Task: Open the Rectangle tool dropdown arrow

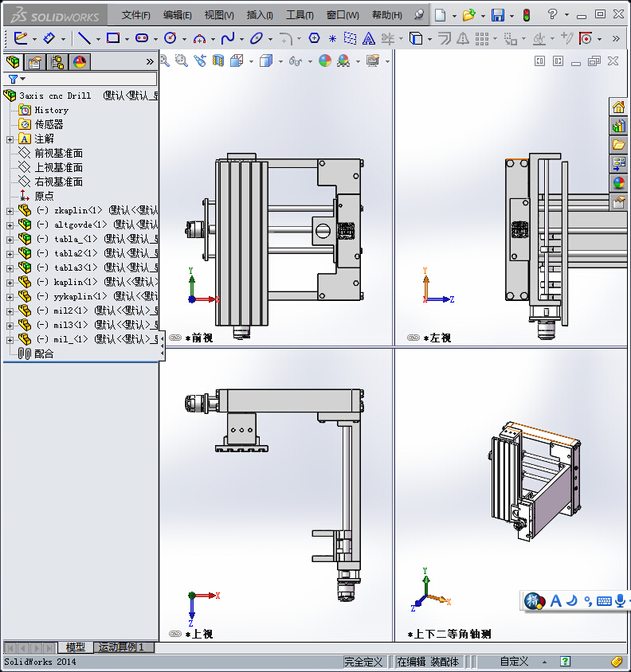Action: point(127,40)
